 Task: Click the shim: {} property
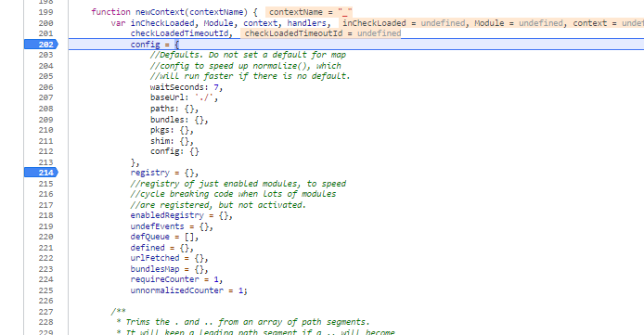pos(172,141)
